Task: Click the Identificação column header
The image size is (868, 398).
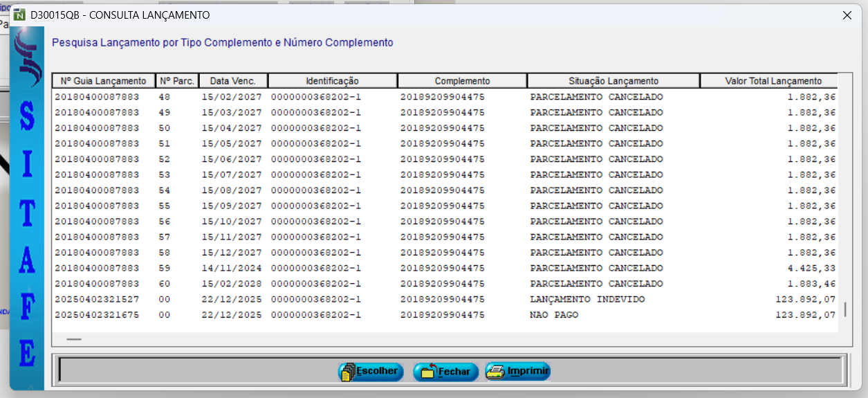Action: (x=332, y=81)
